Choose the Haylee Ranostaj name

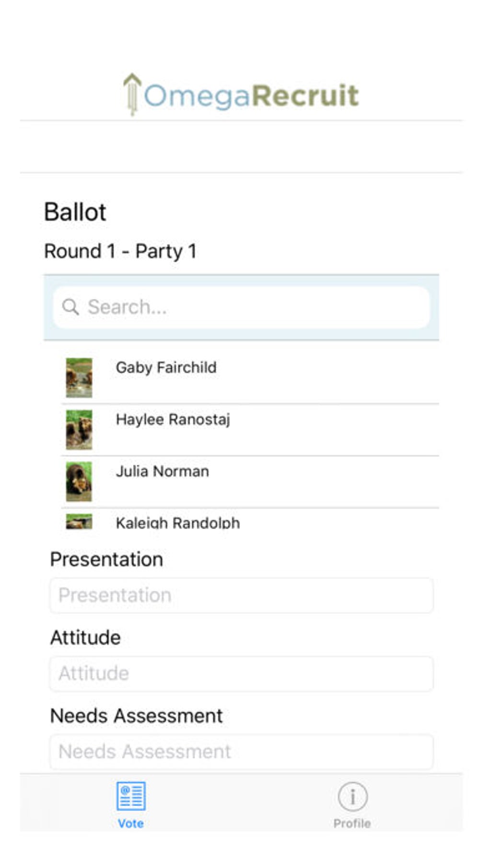click(173, 419)
